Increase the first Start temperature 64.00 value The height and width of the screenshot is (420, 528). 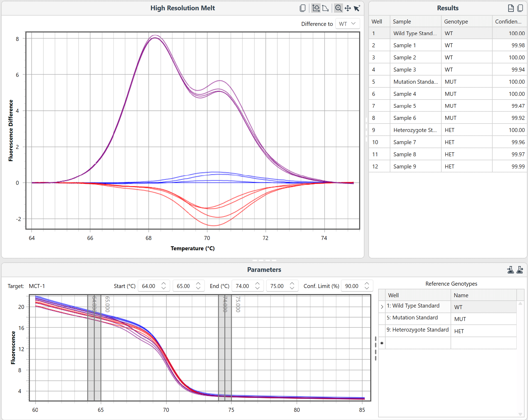[x=164, y=284]
